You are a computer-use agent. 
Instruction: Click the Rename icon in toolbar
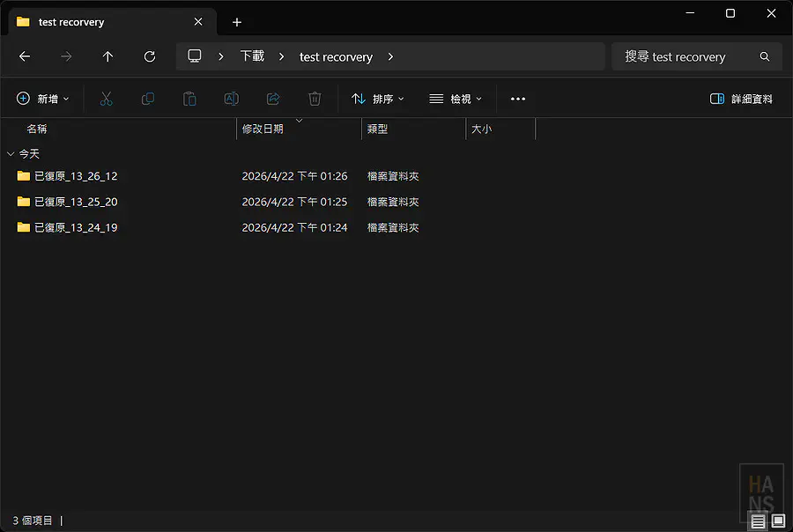tap(231, 100)
